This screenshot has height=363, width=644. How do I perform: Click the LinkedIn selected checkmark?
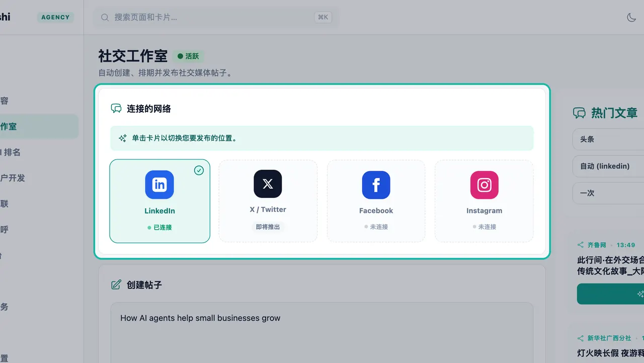pos(199,170)
